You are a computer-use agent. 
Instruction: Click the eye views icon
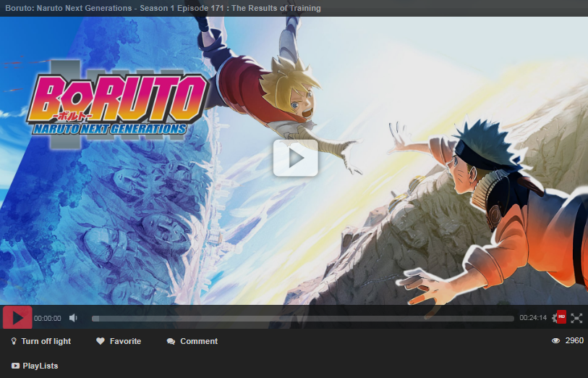555,340
